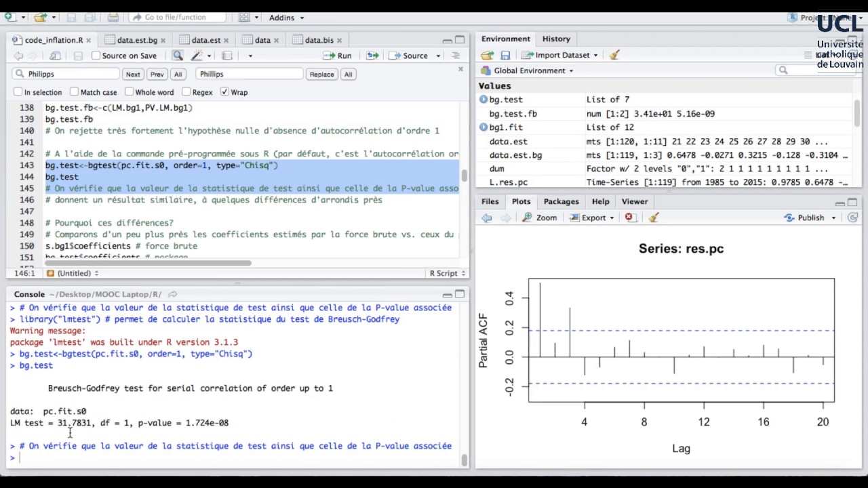
Task: Click the Source button
Action: (409, 56)
